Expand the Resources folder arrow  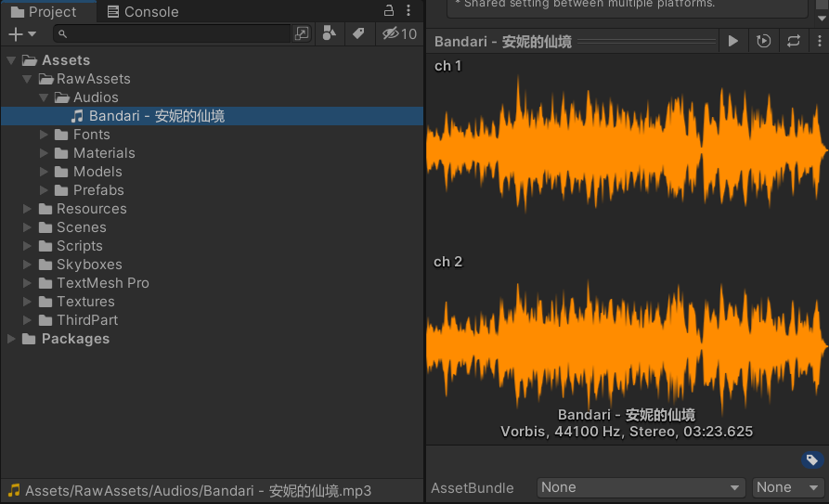28,209
